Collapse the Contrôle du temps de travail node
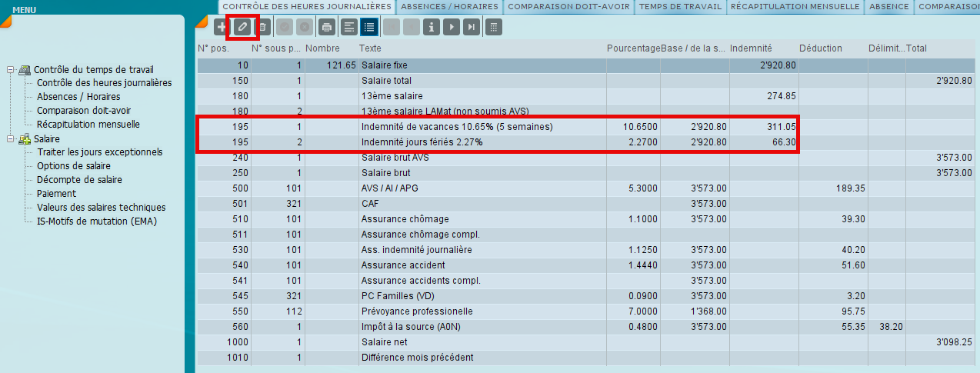This screenshot has height=373, width=980. coord(11,69)
